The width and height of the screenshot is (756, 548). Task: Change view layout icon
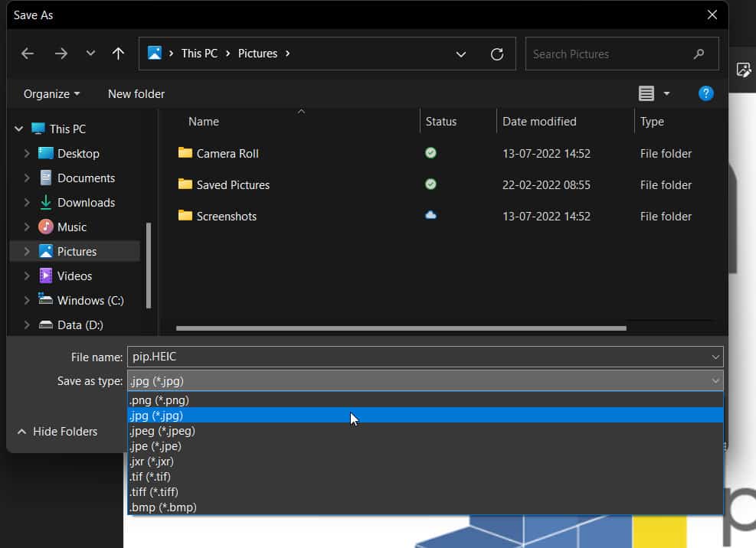[x=646, y=93]
